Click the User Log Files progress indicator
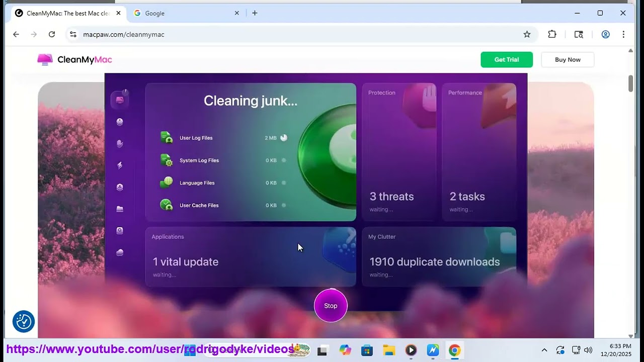This screenshot has height=362, width=644. 284,137
